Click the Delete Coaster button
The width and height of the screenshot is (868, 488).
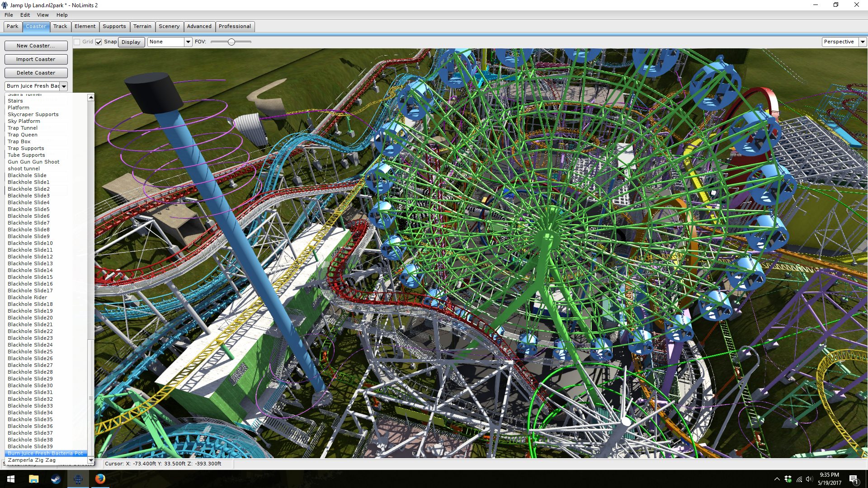tap(36, 73)
